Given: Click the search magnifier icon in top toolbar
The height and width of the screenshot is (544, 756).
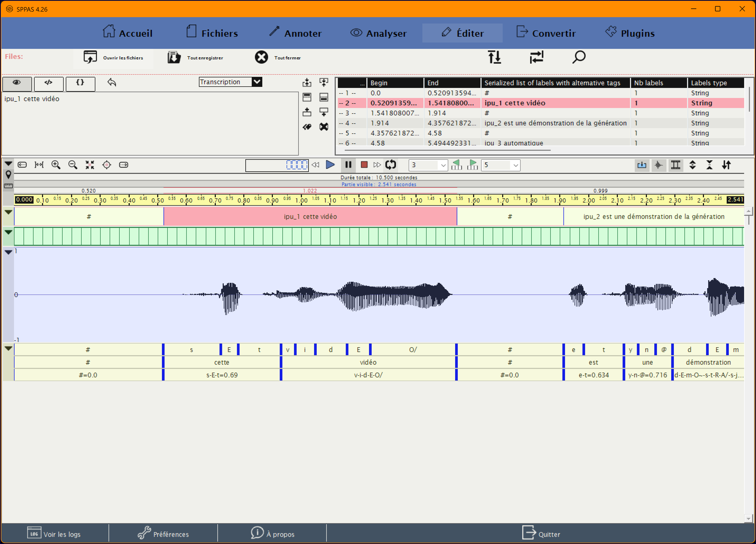Looking at the screenshot, I should [x=579, y=57].
